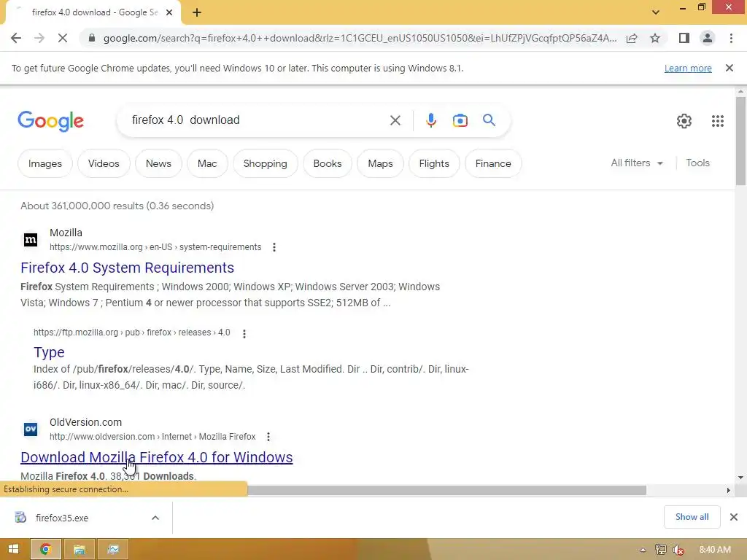
Task: Open Chrome three-dot menu
Action: 731,38
